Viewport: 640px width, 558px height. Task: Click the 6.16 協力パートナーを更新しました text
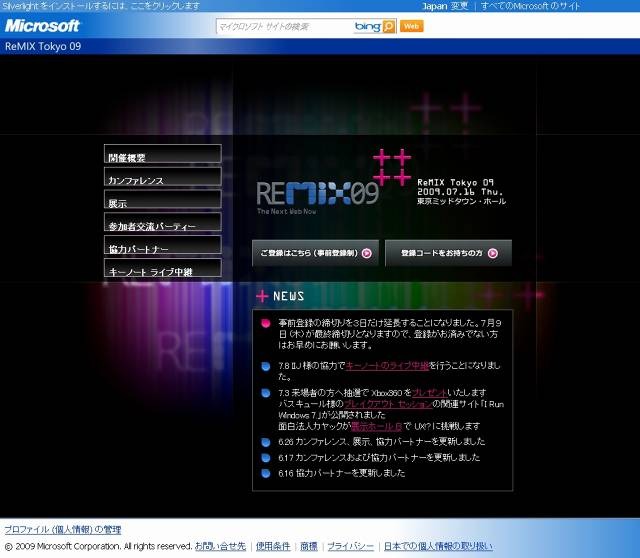342,473
